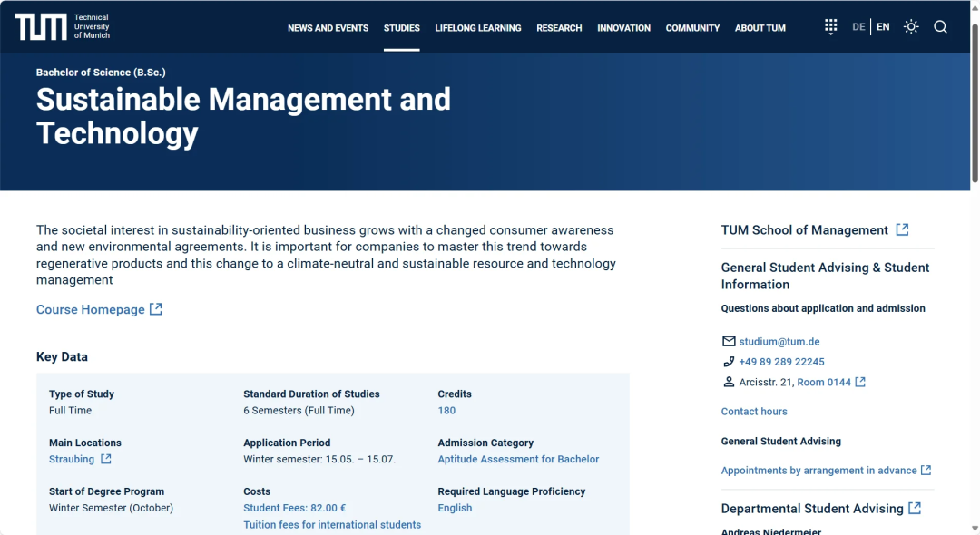Open the Community menu
The height and width of the screenshot is (535, 980).
click(x=692, y=28)
